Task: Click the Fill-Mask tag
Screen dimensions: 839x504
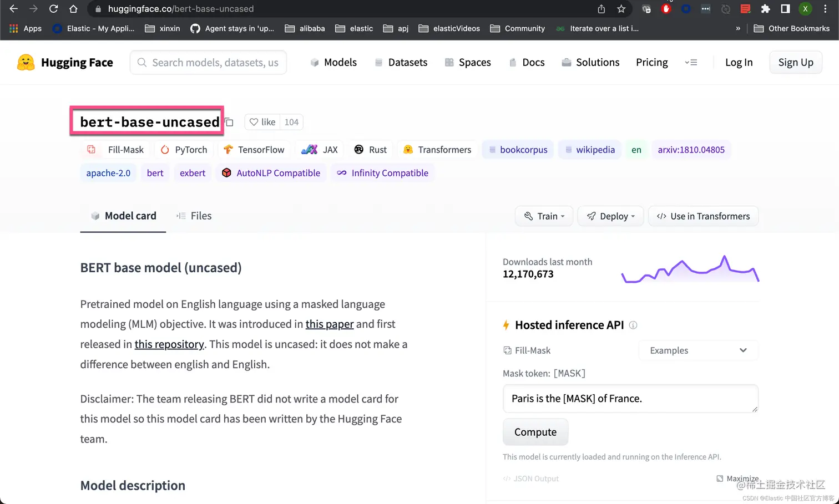Action: point(115,150)
